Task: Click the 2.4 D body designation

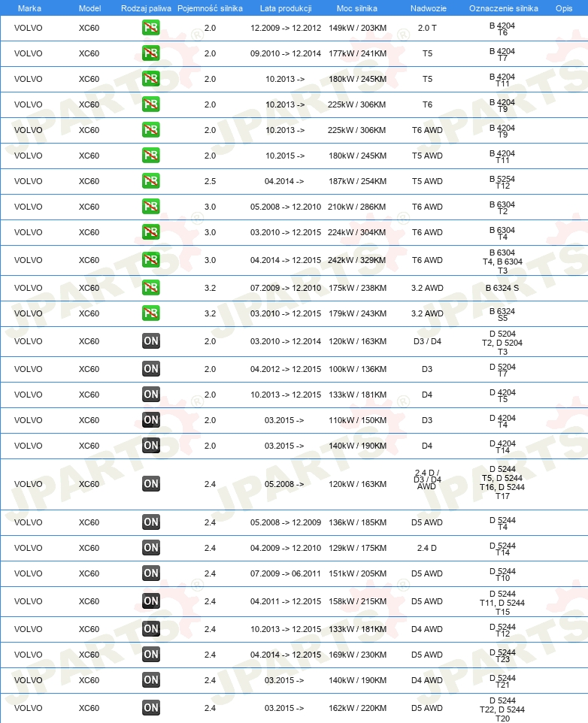Action: [427, 548]
